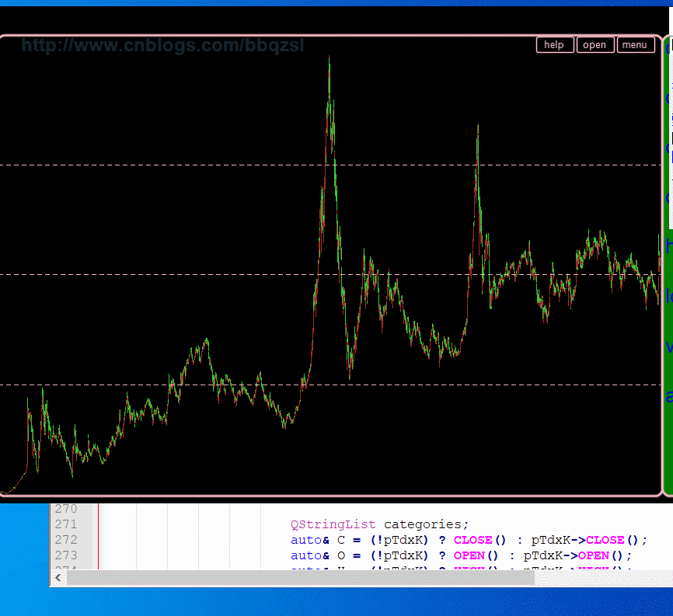The height and width of the screenshot is (616, 673).
Task: Click line number 273 in editor gutter
Action: tap(66, 555)
